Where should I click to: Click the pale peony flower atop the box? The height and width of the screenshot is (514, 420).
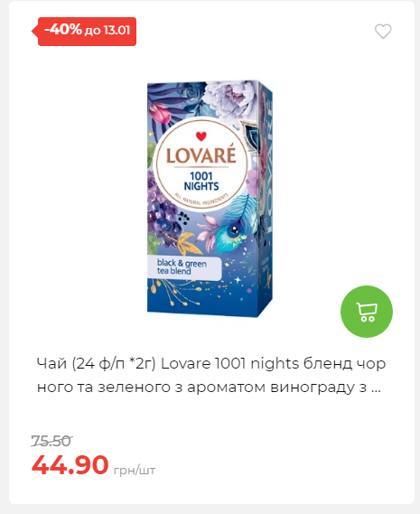click(230, 98)
